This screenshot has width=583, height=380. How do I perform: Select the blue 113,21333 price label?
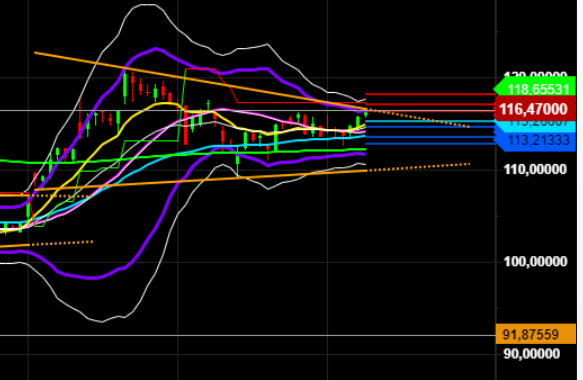tap(535, 141)
